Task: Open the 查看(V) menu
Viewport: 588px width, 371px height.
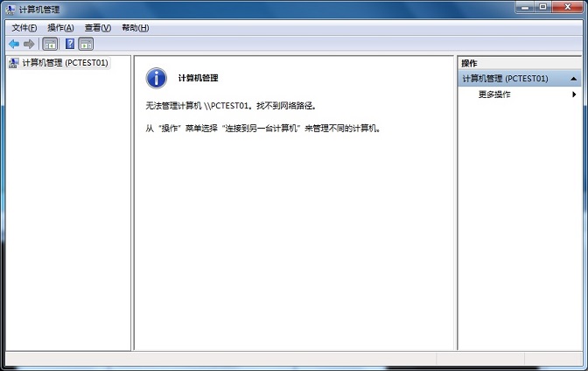Action: [98, 28]
